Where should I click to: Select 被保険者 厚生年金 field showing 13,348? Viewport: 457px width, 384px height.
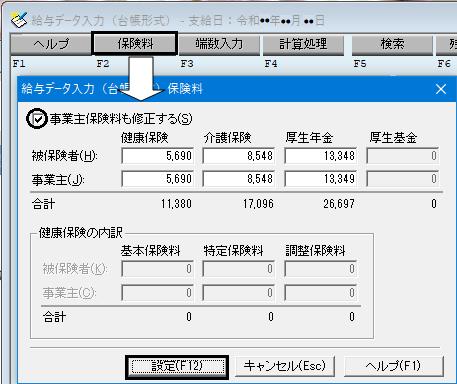pos(321,156)
